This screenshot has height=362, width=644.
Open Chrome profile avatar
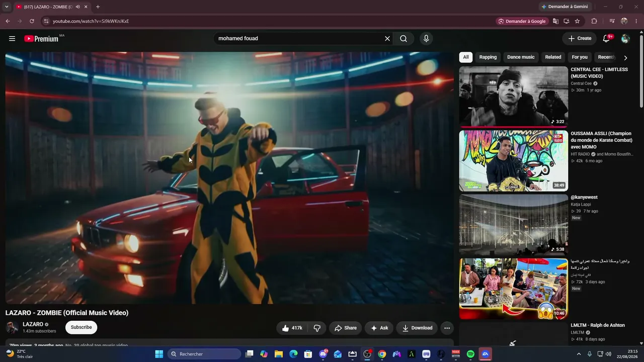[x=624, y=21]
